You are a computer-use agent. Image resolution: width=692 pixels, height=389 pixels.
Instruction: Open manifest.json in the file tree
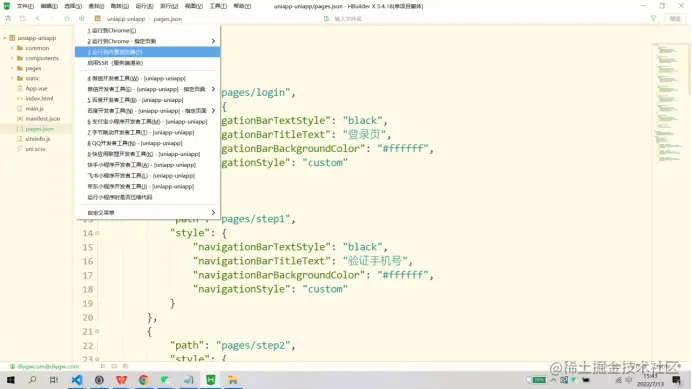click(42, 119)
